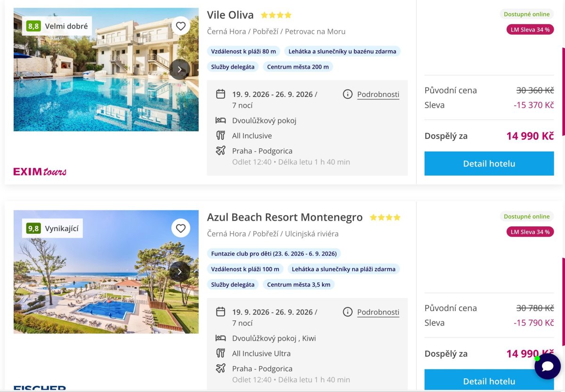Click the 9,8 Vynikající rating badge

52,229
